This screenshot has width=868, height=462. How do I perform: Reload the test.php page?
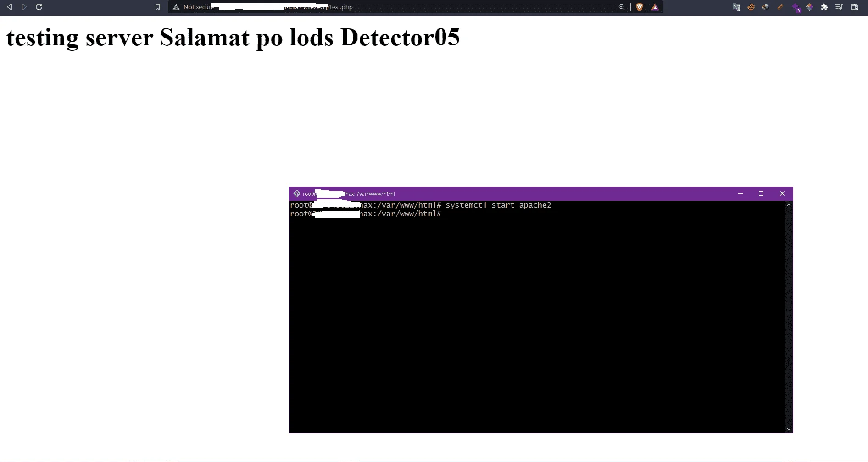pos(39,7)
